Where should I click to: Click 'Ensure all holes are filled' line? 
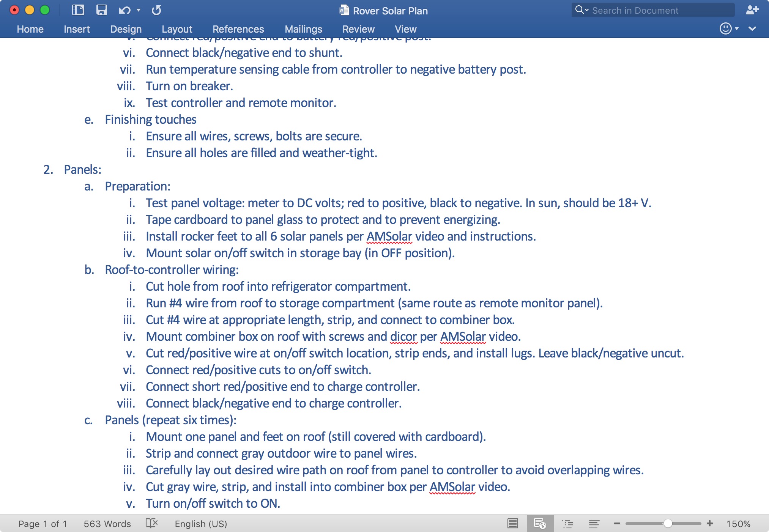click(x=262, y=153)
